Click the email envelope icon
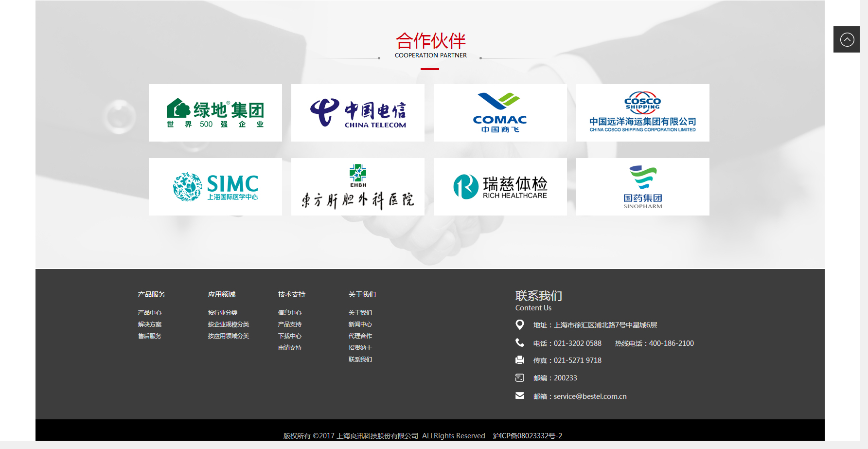 point(520,396)
